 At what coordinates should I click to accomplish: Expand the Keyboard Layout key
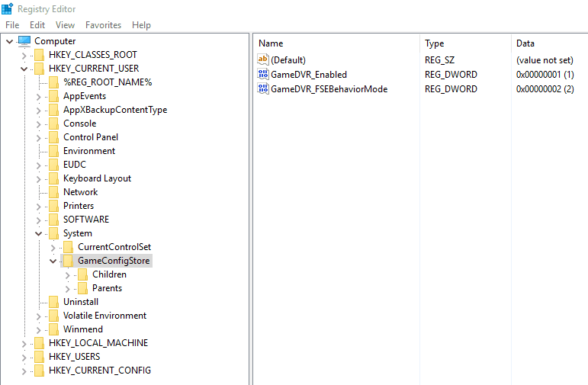(x=39, y=179)
